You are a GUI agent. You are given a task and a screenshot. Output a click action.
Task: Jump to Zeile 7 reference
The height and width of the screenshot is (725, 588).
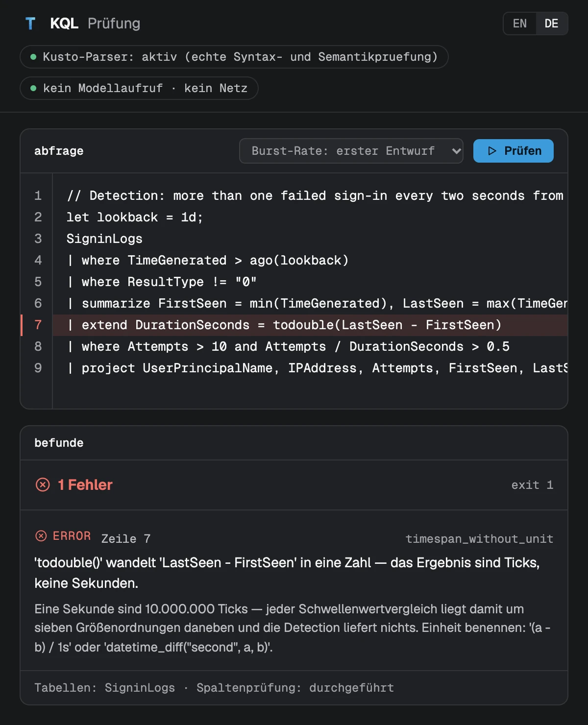point(126,538)
